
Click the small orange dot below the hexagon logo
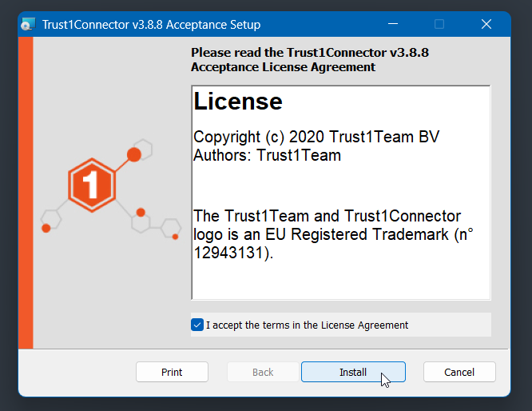[141, 213]
